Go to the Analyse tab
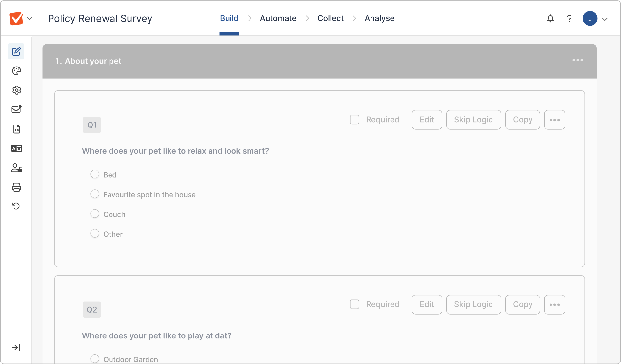 379,18
